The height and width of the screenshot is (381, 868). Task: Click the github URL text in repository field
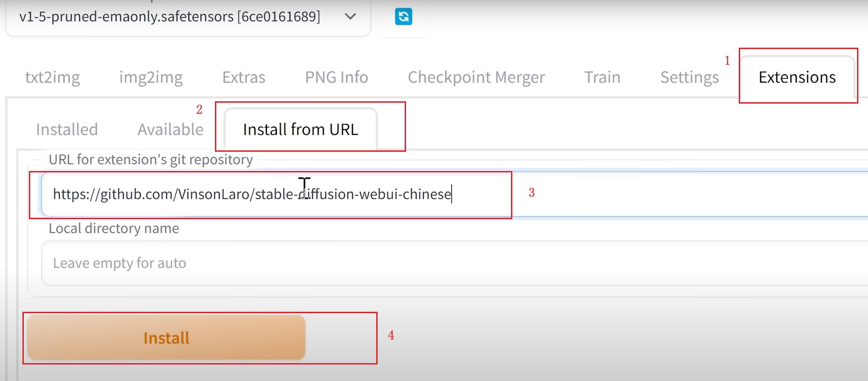point(252,194)
